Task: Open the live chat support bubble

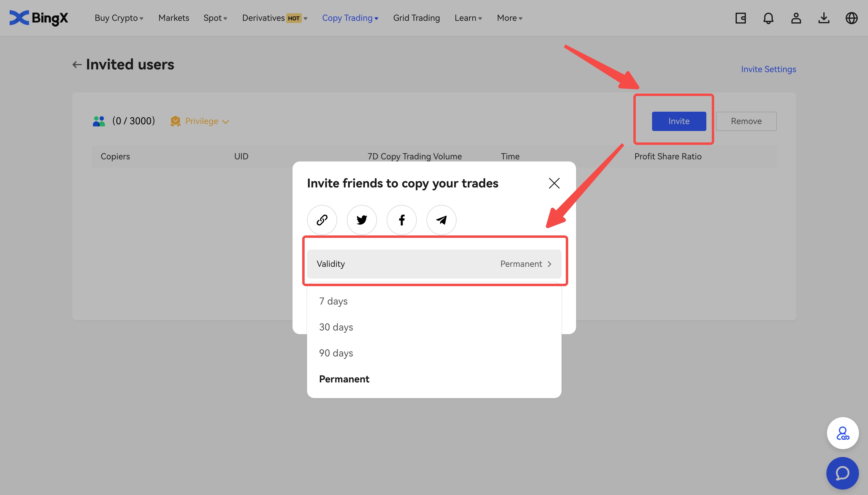Action: tap(842, 473)
